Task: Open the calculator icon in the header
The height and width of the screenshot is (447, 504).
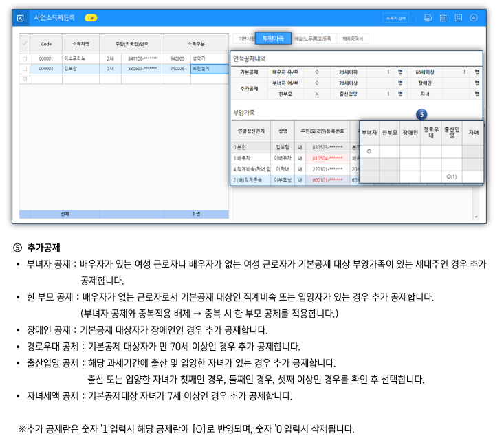Action: point(459,18)
